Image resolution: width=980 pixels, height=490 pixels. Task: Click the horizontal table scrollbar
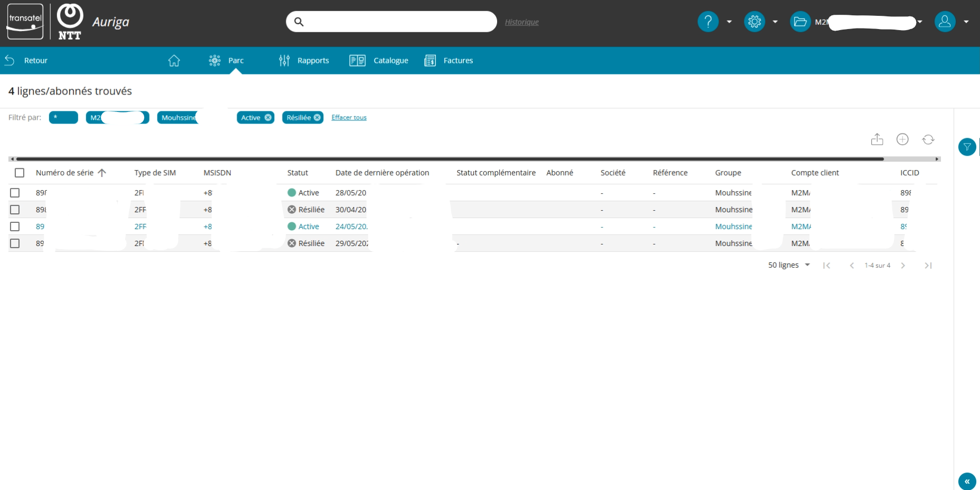point(450,158)
